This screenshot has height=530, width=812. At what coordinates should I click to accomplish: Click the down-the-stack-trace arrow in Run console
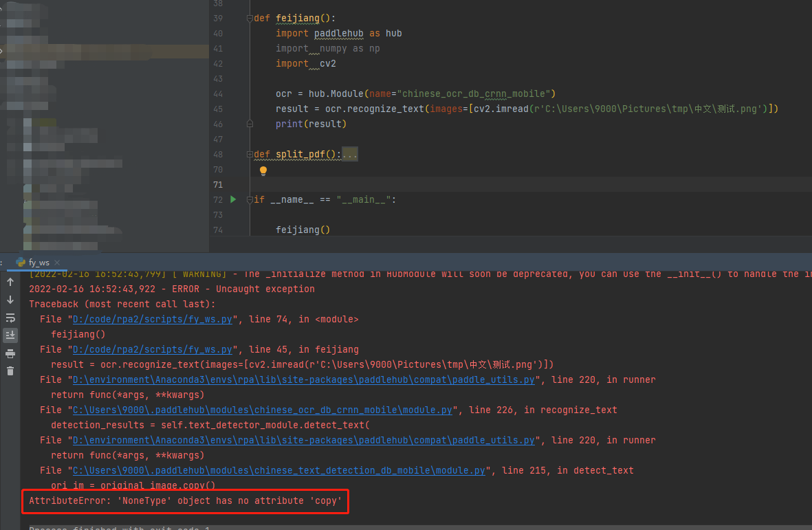(x=10, y=300)
